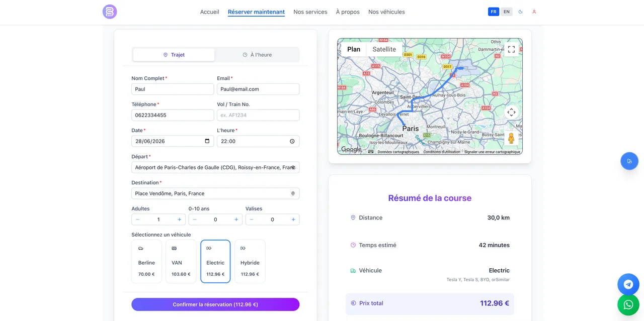Confirm the reservation for 112.96 €
Image resolution: width=644 pixels, height=321 pixels.
pos(215,304)
